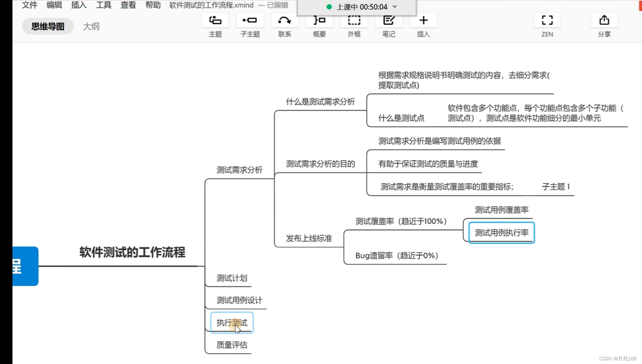The width and height of the screenshot is (642, 364).
Task: Select the 什么是测试需求分析 node
Action: [x=320, y=102]
